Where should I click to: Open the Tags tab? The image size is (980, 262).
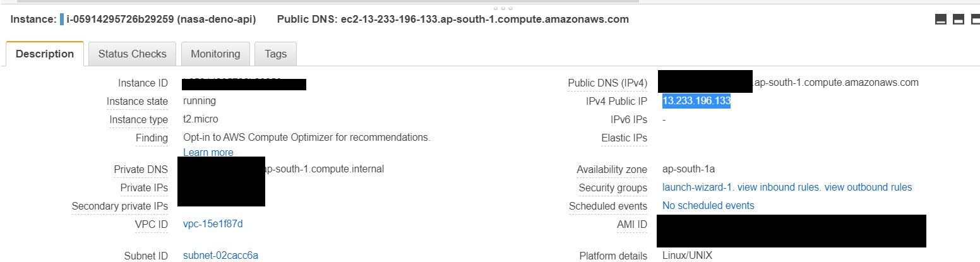(275, 54)
